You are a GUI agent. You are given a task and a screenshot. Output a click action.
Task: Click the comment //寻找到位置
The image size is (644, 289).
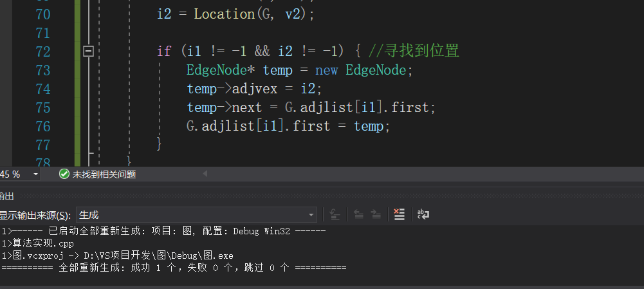pos(414,51)
